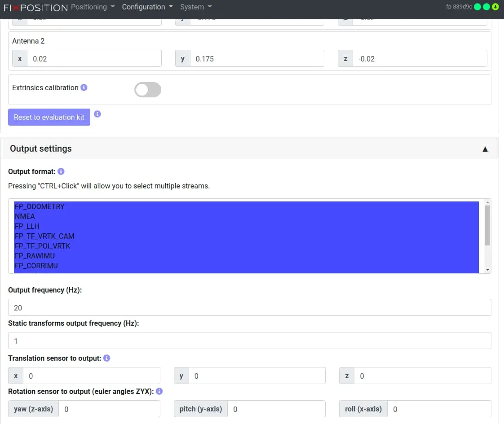Select NMEA in the output format list
This screenshot has height=424, width=504.
click(x=25, y=216)
